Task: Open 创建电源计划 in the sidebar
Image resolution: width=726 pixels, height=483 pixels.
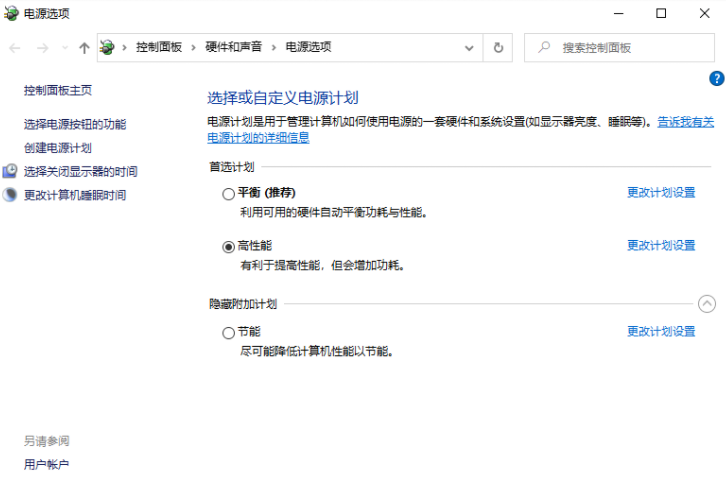Action: click(x=58, y=148)
